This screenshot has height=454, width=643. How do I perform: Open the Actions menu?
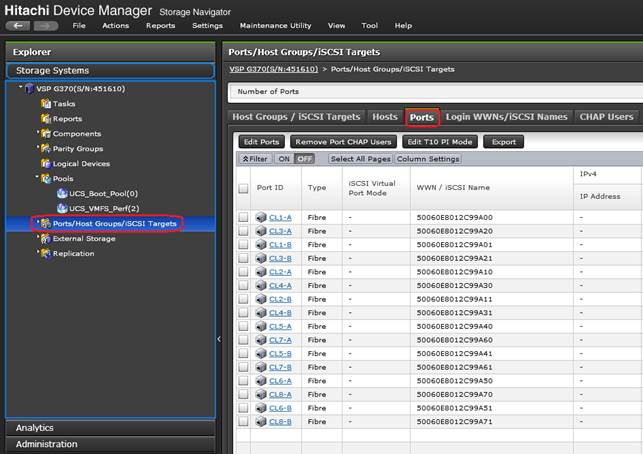(x=116, y=25)
